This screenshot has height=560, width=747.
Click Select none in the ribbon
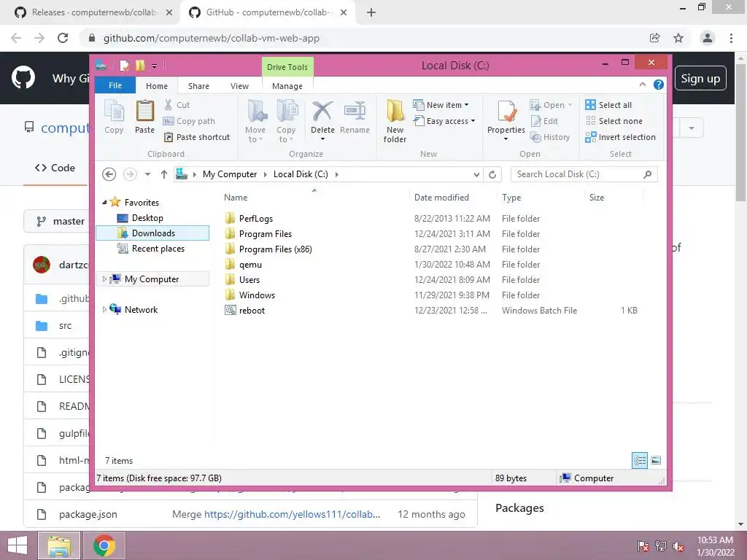coord(614,121)
